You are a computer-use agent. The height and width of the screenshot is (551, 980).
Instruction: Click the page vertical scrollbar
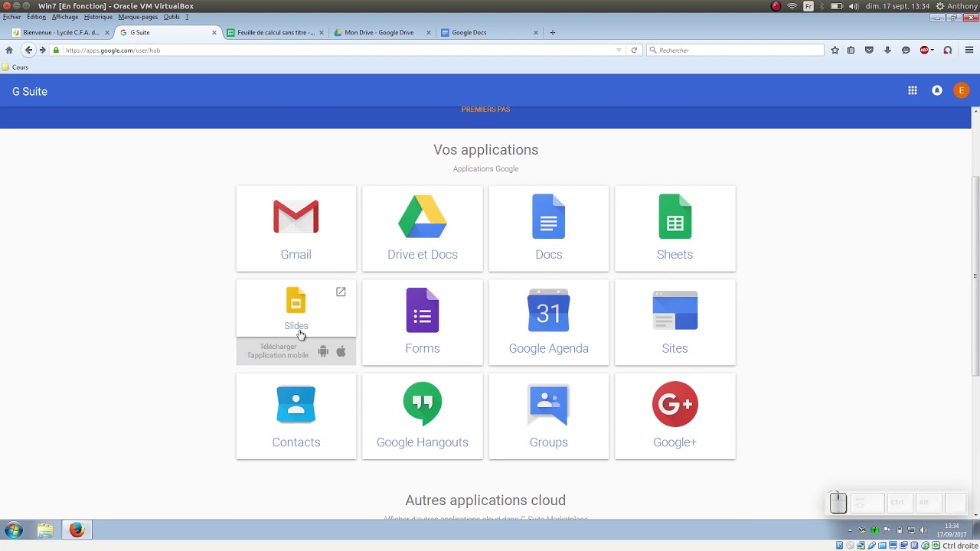click(x=975, y=275)
